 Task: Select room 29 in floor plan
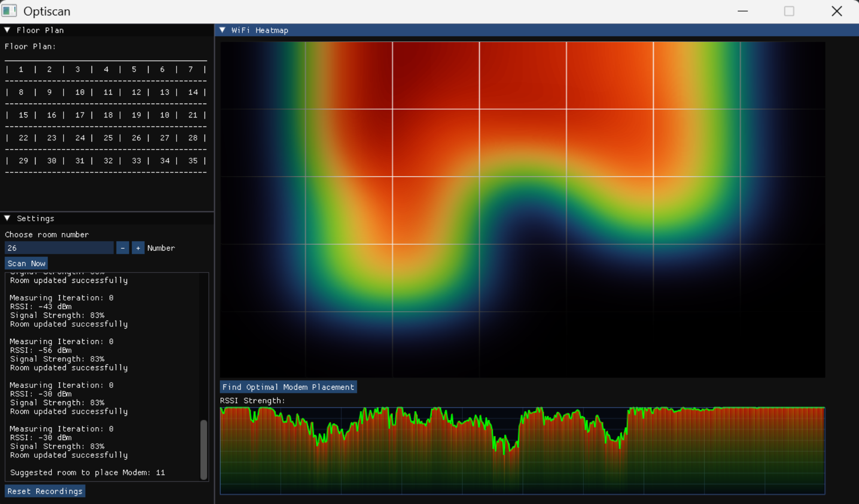click(x=23, y=161)
